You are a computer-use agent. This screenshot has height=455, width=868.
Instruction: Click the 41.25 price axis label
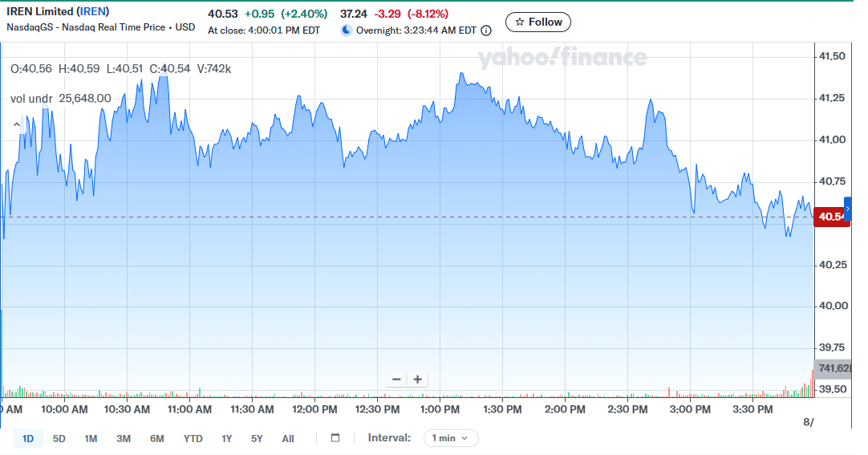[832, 98]
